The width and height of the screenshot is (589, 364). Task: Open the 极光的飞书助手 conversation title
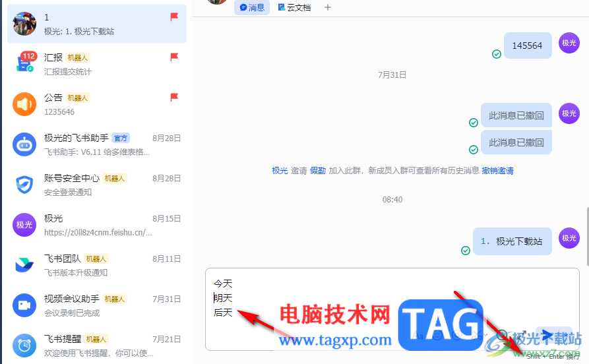[77, 137]
